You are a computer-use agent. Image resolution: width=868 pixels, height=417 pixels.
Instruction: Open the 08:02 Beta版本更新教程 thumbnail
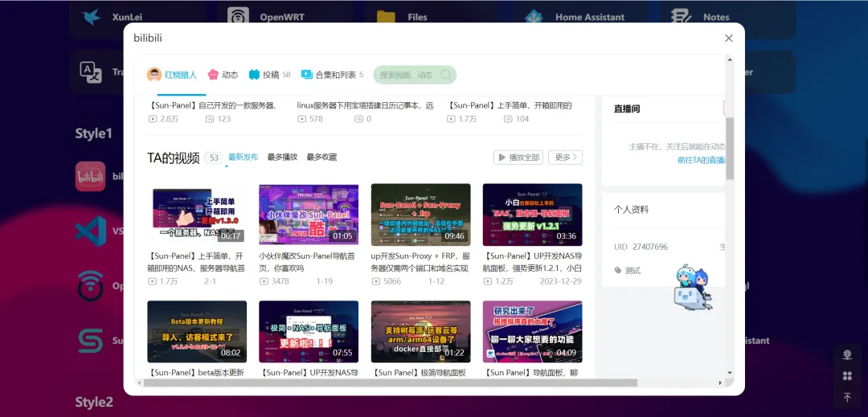pos(197,332)
